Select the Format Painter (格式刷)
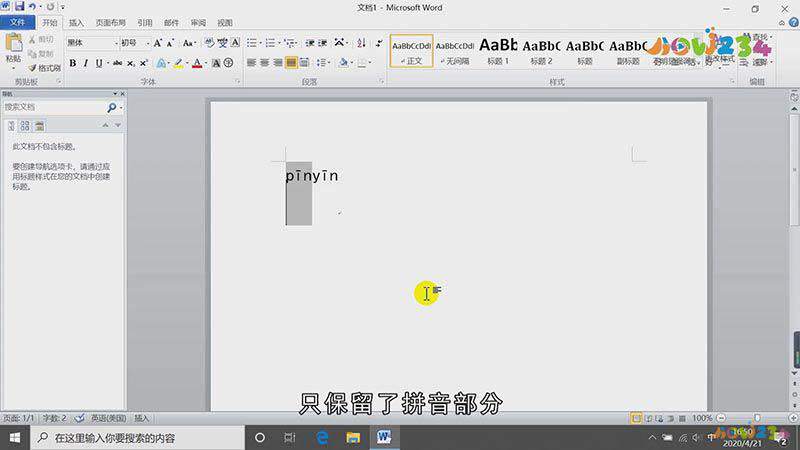 (x=44, y=67)
